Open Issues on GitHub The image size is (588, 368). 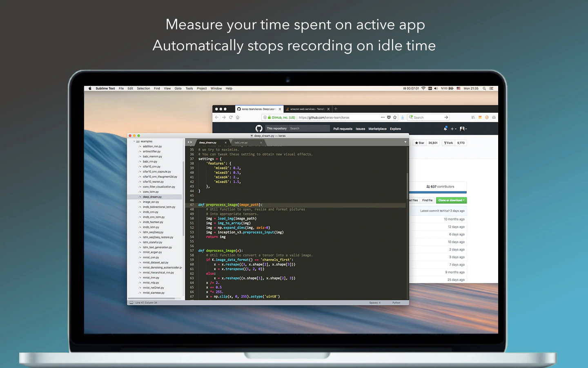[360, 129]
